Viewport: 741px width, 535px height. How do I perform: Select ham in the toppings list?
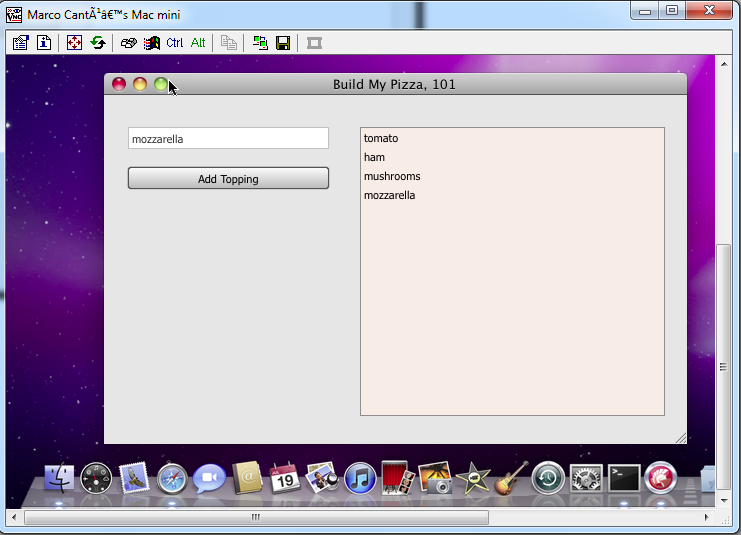click(512, 157)
